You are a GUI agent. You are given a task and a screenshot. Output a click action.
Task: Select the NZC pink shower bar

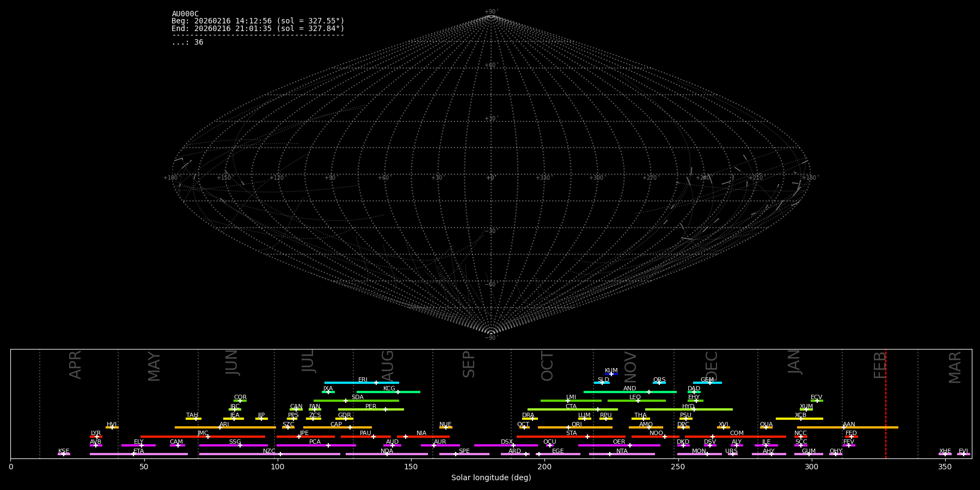tap(269, 454)
